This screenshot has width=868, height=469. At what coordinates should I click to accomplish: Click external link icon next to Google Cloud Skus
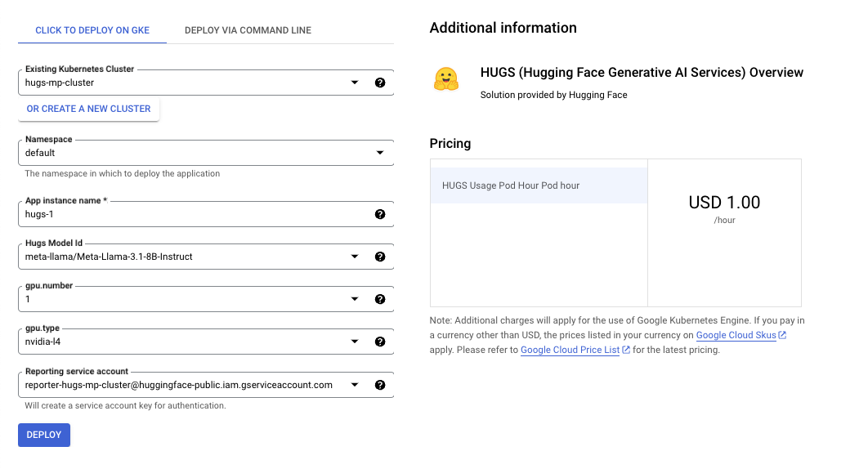782,336
